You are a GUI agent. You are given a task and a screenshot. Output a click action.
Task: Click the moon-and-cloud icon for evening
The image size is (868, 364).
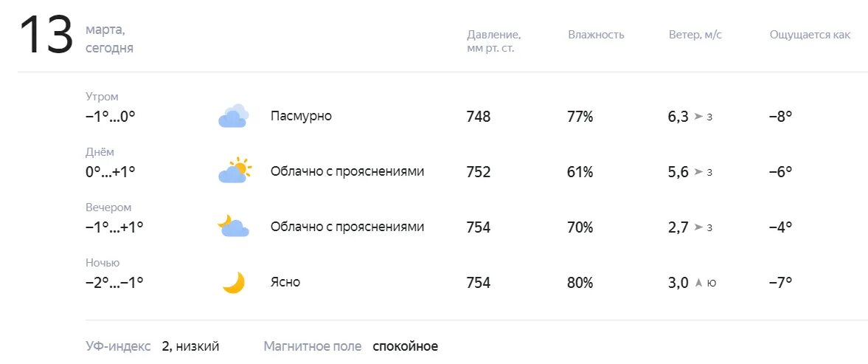[x=233, y=226]
